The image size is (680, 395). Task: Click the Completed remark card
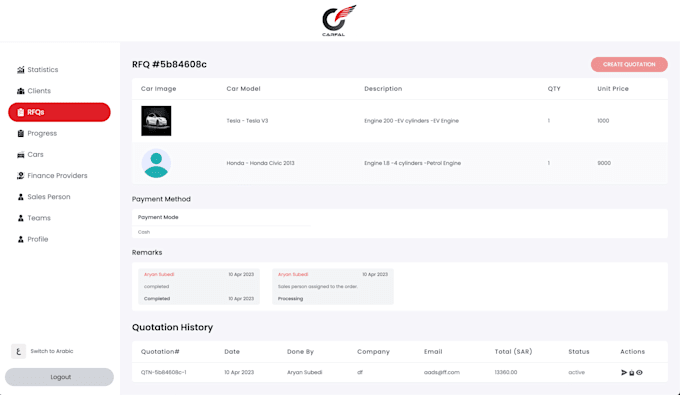(199, 287)
